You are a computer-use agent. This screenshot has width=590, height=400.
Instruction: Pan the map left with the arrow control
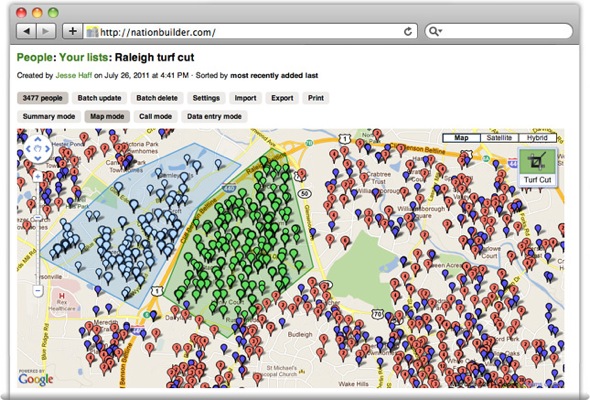click(28, 149)
